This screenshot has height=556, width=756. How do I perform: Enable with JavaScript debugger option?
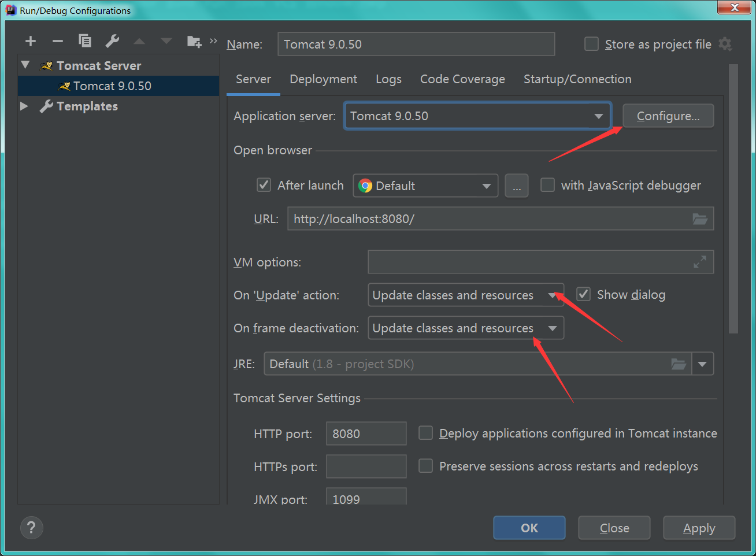(x=547, y=185)
